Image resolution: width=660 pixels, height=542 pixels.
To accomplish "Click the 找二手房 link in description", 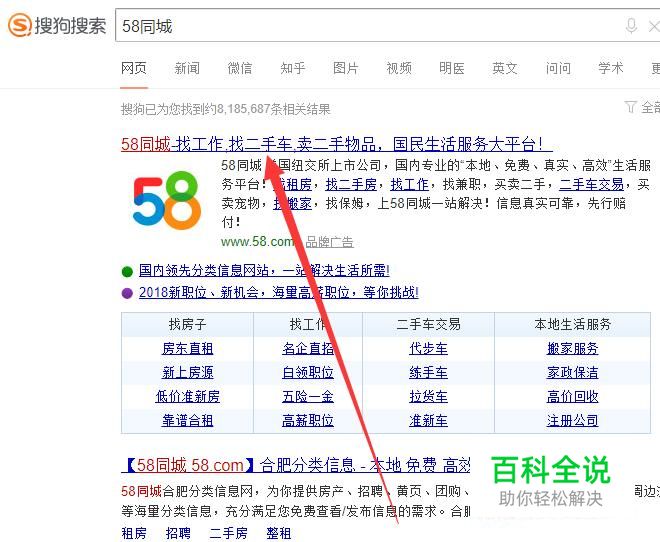I will point(351,184).
